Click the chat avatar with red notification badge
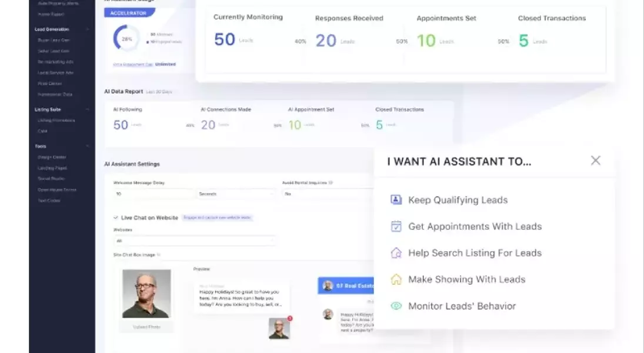 click(279, 328)
